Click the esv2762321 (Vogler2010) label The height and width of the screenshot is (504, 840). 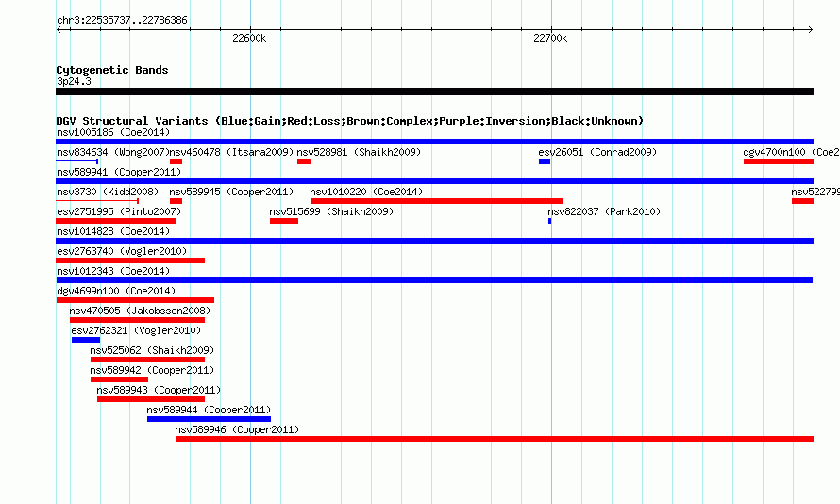pos(136,330)
